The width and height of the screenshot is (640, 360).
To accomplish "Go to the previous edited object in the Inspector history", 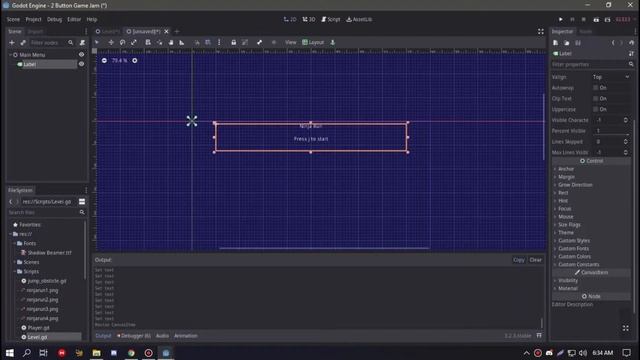I will coord(613,43).
